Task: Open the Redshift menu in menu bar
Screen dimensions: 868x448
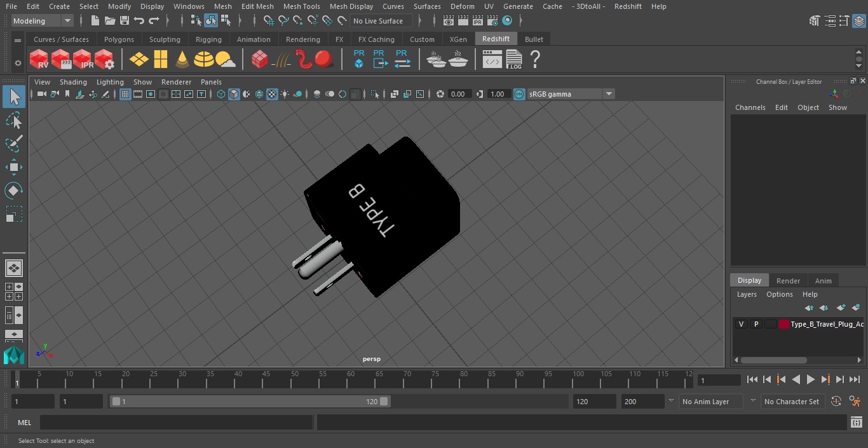Action: point(628,6)
